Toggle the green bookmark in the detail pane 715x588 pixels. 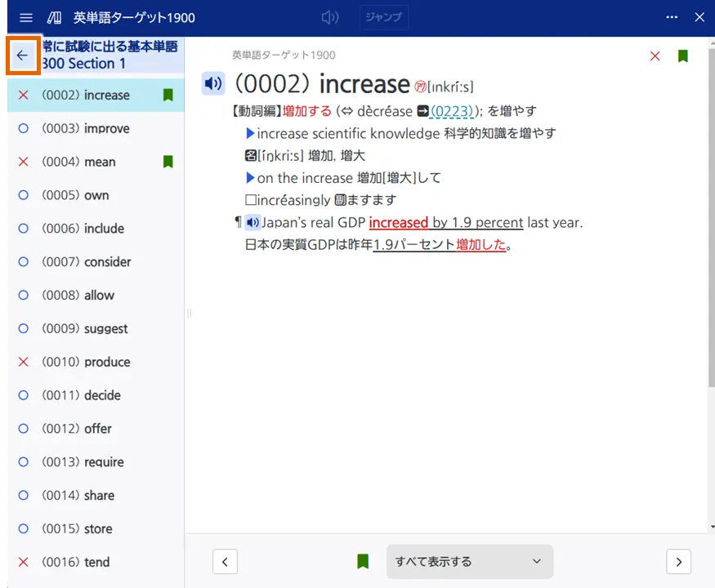tap(683, 56)
